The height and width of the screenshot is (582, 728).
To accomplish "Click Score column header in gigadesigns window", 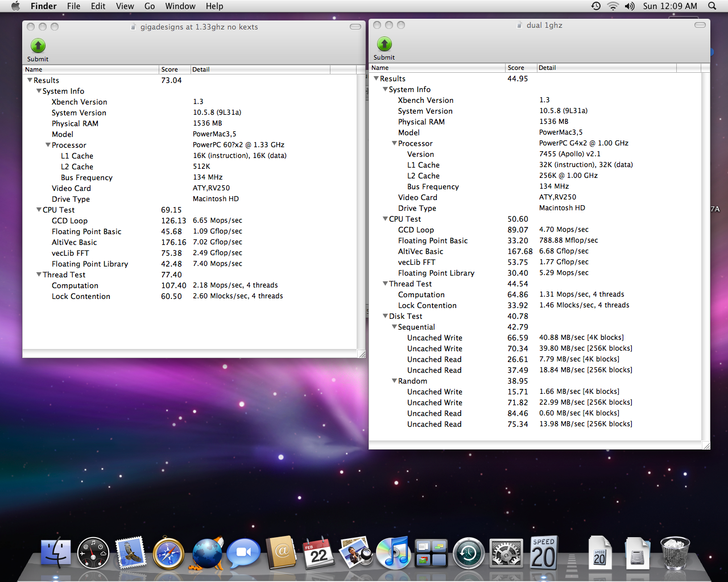I will coord(175,69).
